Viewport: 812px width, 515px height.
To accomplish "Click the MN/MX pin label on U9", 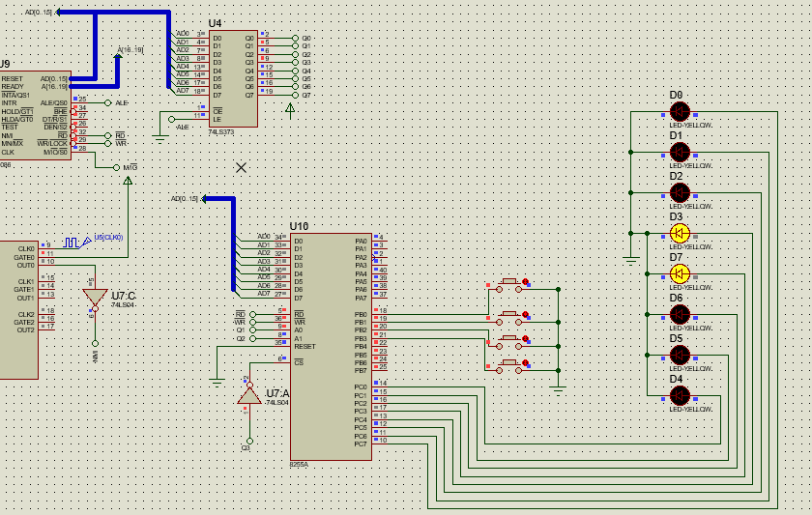I will coord(12,143).
